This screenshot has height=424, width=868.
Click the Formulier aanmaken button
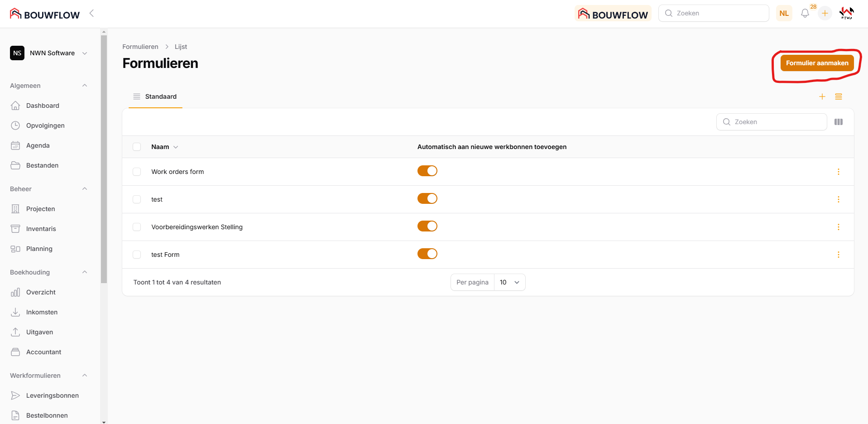pyautogui.click(x=816, y=63)
